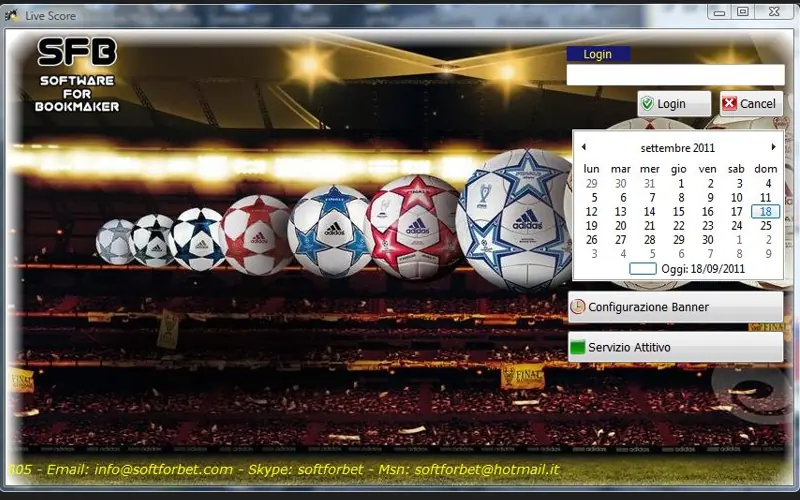The image size is (800, 500).
Task: Select 18 September in the calendar
Action: (765, 212)
